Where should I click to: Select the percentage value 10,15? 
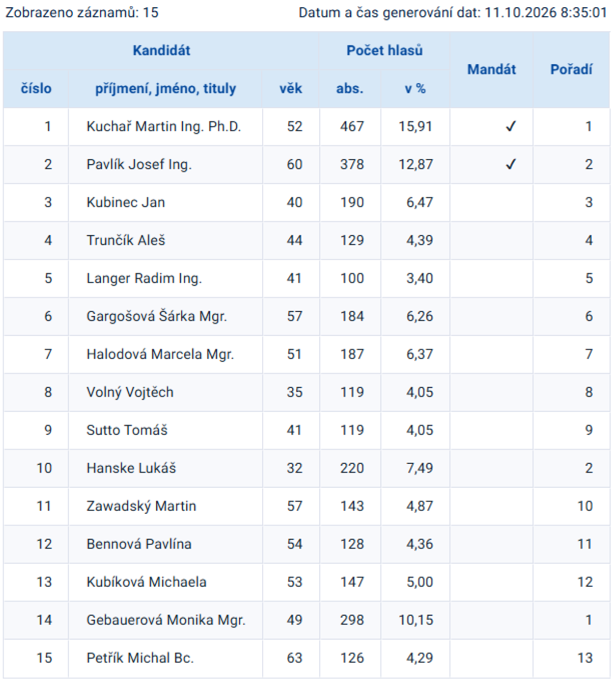(416, 620)
